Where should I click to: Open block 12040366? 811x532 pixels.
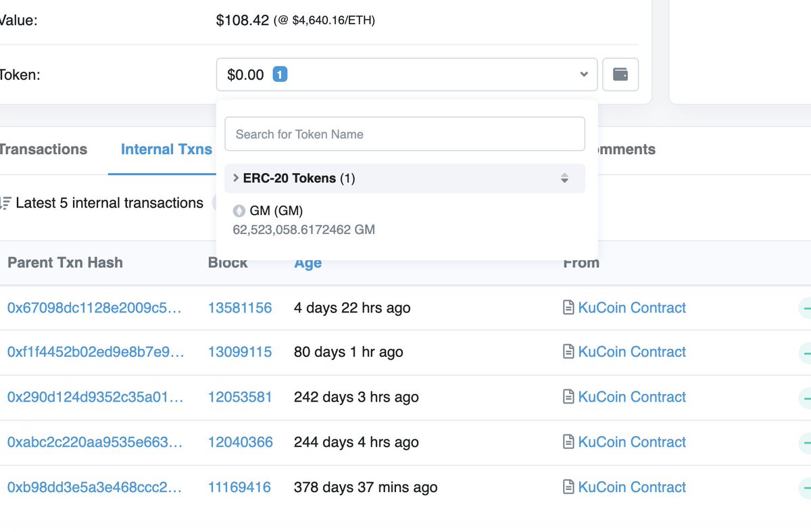(241, 442)
